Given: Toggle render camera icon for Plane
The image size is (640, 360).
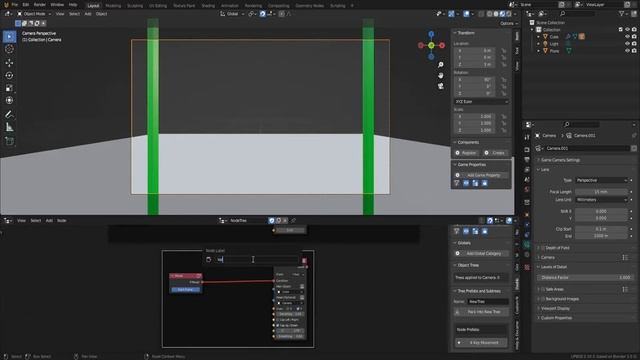Looking at the screenshot, I should [634, 51].
